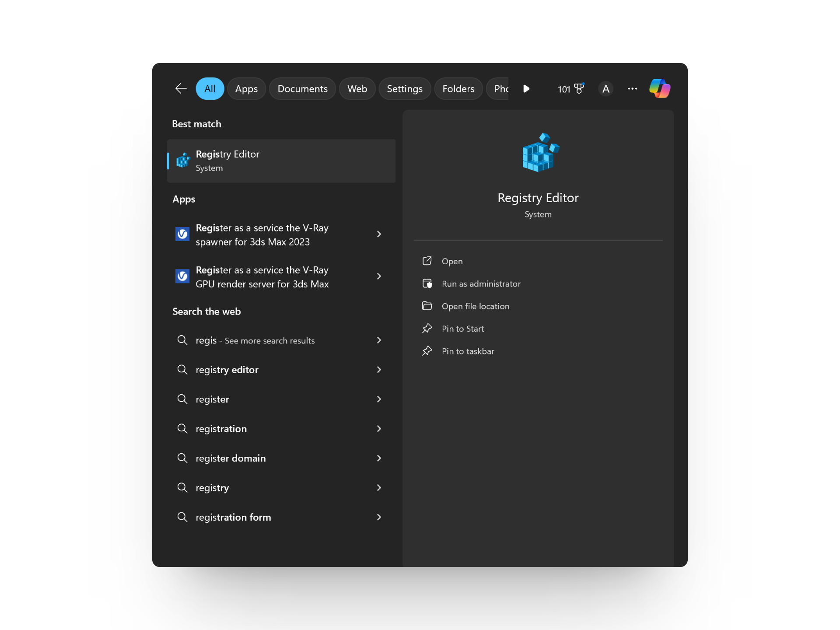Image resolution: width=840 pixels, height=630 pixels.
Task: Click the Pin to Start pushpin icon
Action: coord(427,328)
